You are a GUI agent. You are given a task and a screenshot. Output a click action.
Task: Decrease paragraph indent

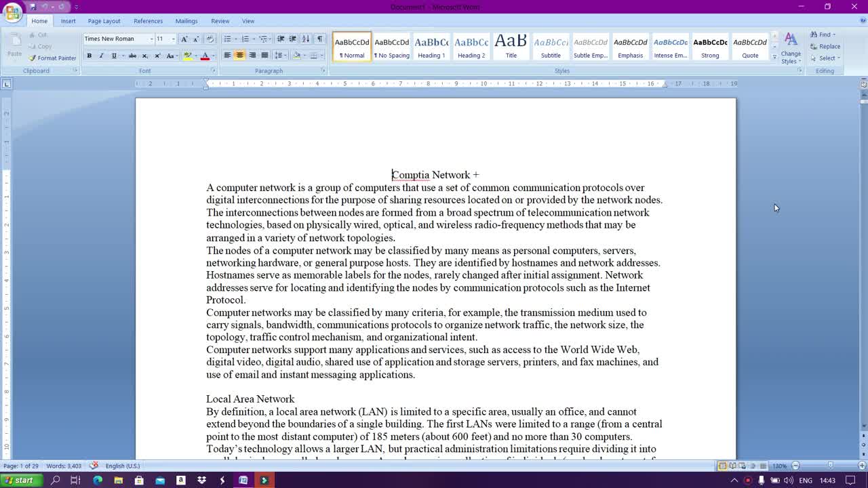[x=281, y=39]
